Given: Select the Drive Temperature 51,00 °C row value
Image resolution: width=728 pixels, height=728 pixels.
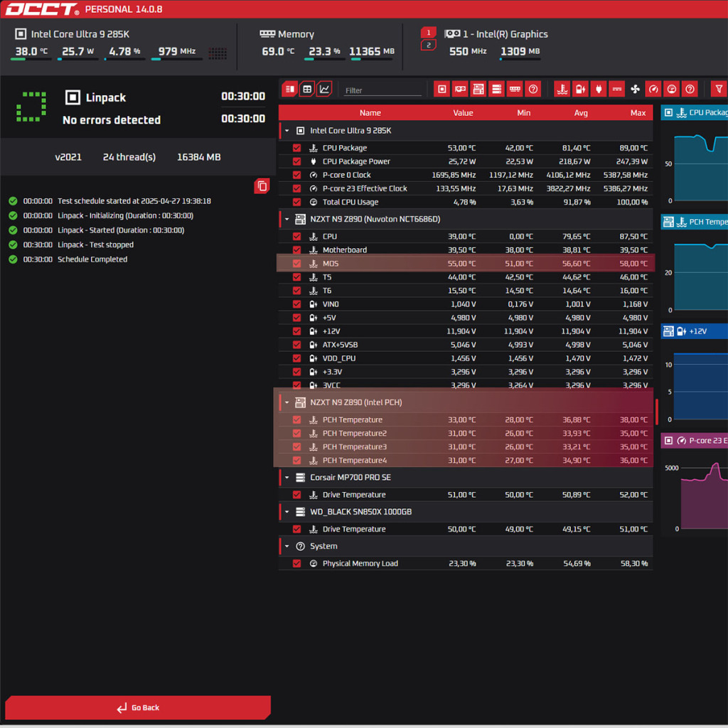Looking at the screenshot, I should 461,495.
